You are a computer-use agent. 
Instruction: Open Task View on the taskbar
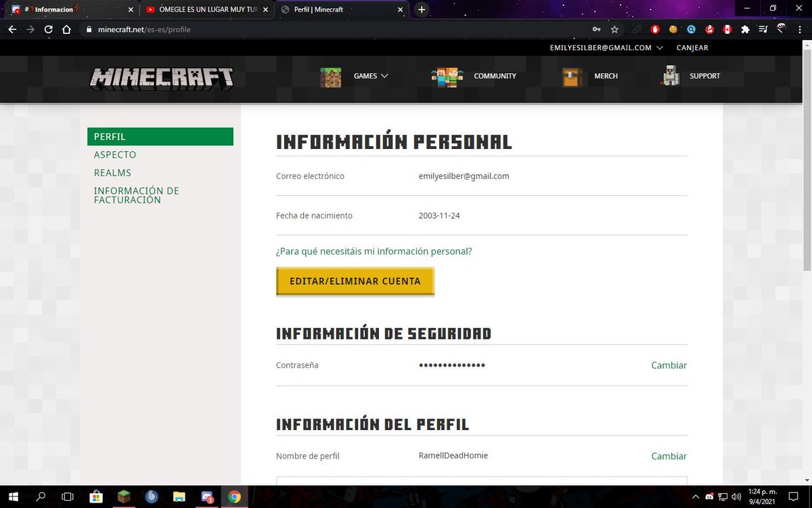[68, 497]
